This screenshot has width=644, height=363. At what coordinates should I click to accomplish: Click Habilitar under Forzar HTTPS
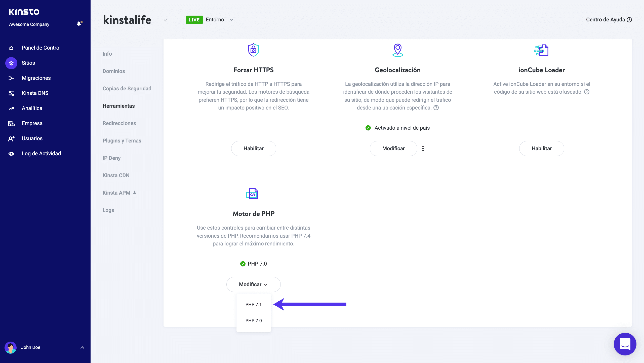click(253, 149)
